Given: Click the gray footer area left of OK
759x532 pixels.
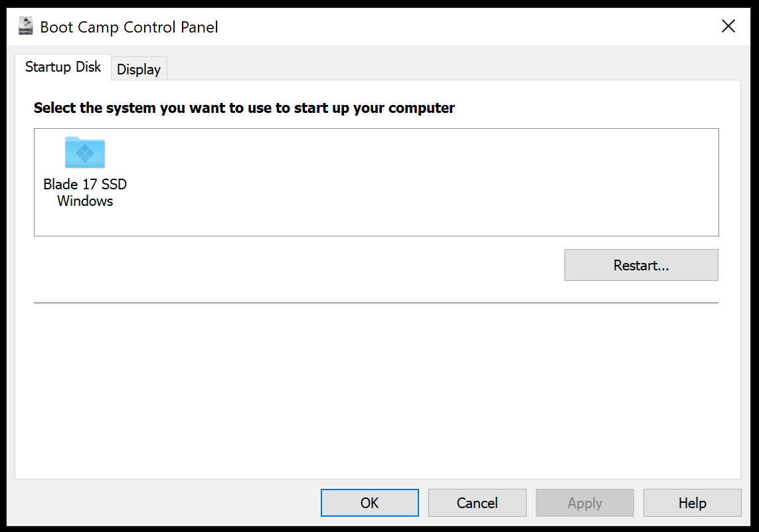Looking at the screenshot, I should click(165, 503).
